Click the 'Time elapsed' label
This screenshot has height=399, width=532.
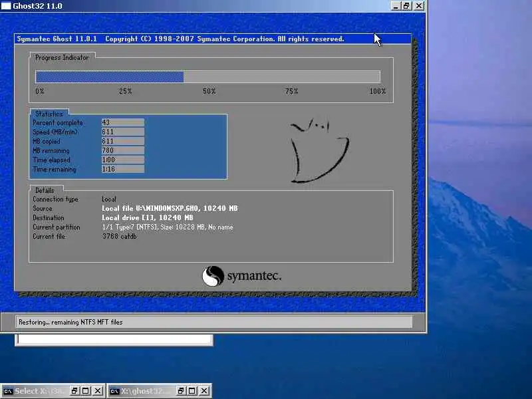[x=51, y=160]
